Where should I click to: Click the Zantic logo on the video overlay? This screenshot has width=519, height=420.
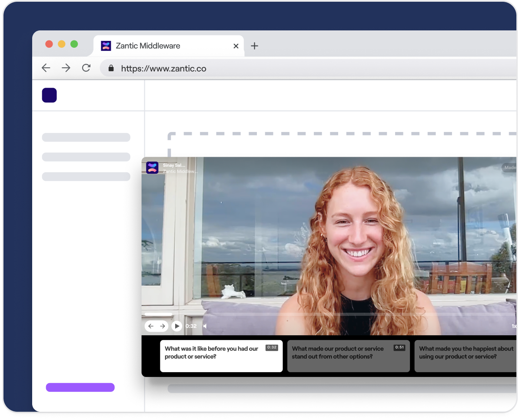(152, 168)
